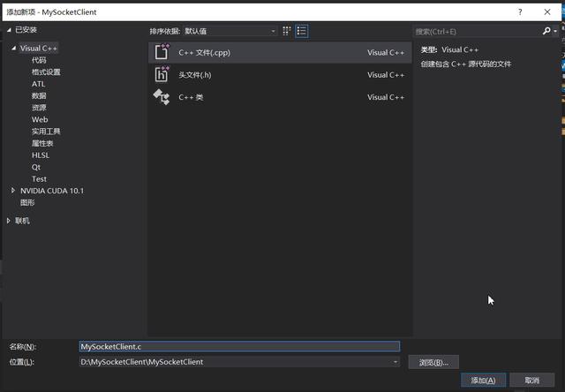Image resolution: width=565 pixels, height=392 pixels.
Task: Select the 图形 graphics category
Action: [x=27, y=202]
